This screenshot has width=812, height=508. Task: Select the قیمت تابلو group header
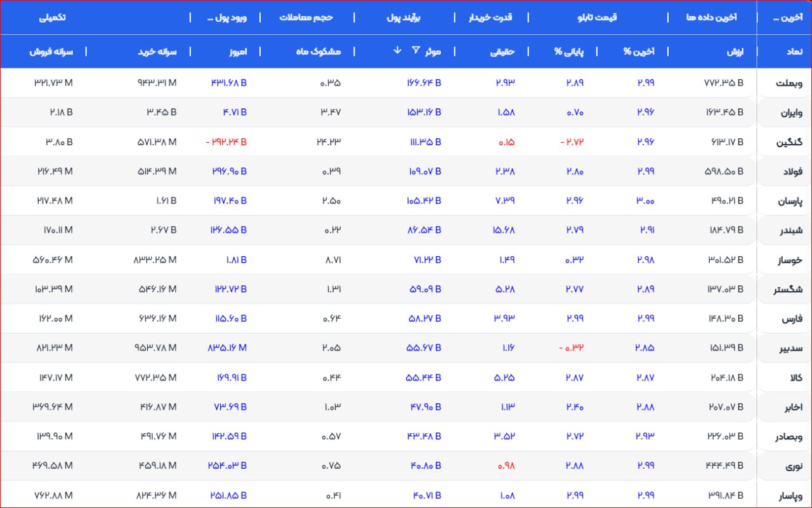click(x=597, y=18)
